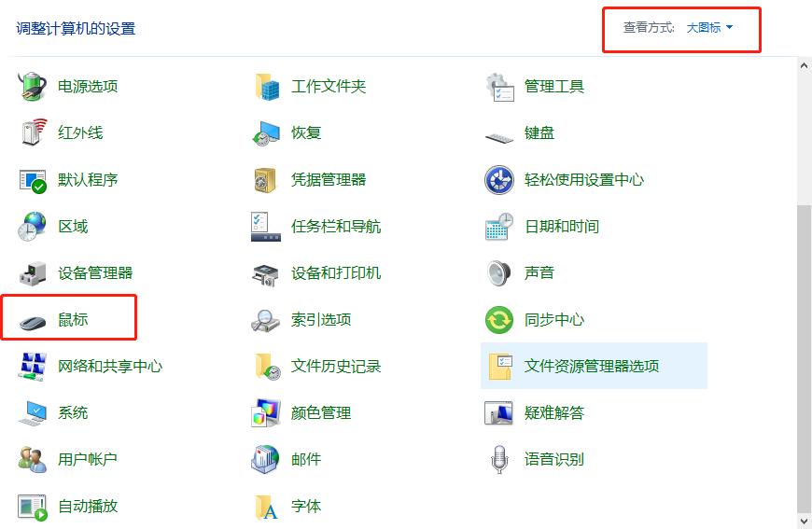The height and width of the screenshot is (529, 812).
Task: Select the 日期和时间 label link
Action: click(562, 226)
